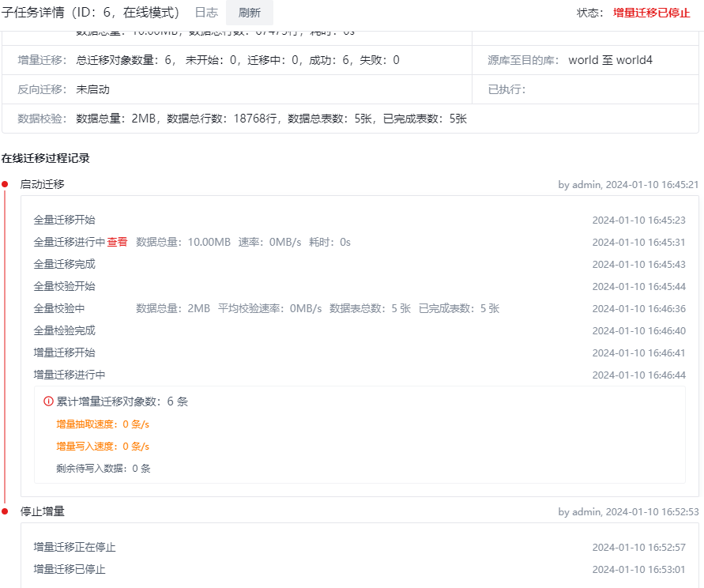704x588 pixels.
Task: Select the 增量迁移已停止 status text
Action: [x=652, y=13]
